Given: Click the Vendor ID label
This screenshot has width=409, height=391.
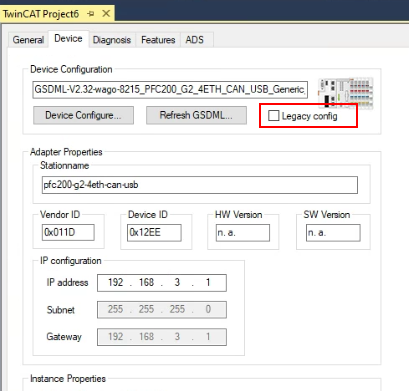Looking at the screenshot, I should [x=60, y=214].
